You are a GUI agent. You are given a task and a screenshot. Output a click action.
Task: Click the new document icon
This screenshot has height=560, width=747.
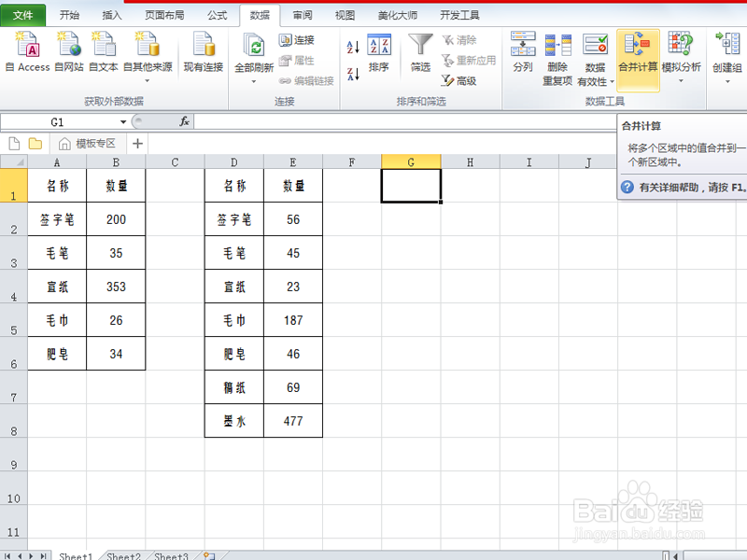click(x=14, y=144)
